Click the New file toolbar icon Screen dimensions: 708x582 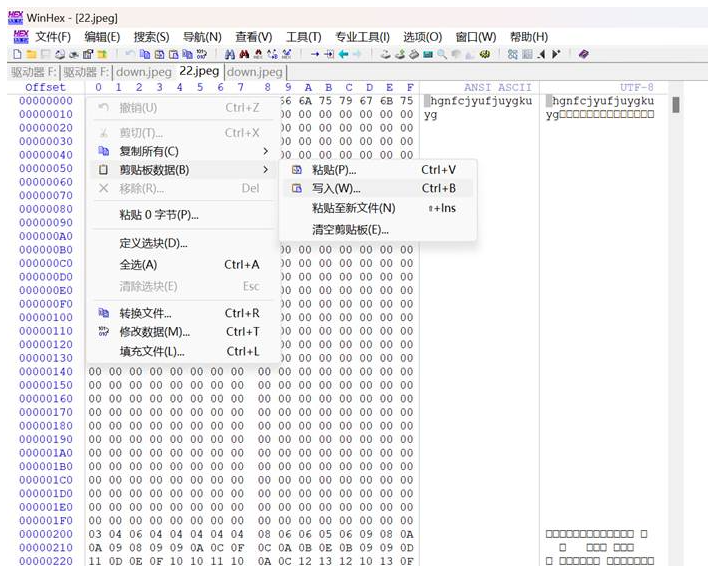17,54
